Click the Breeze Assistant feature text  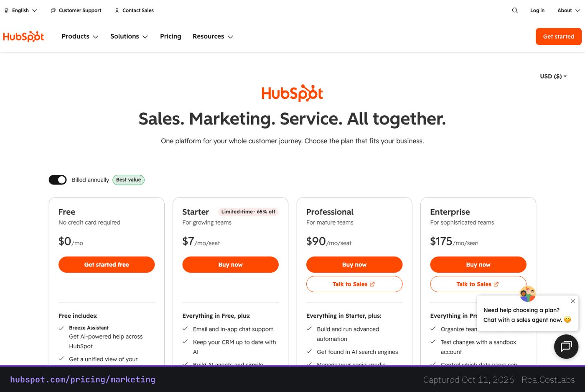click(89, 328)
